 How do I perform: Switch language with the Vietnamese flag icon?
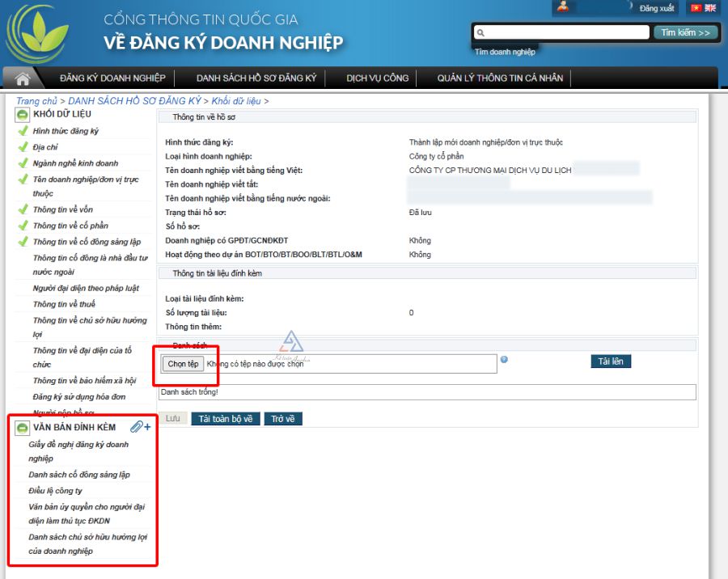pos(695,8)
